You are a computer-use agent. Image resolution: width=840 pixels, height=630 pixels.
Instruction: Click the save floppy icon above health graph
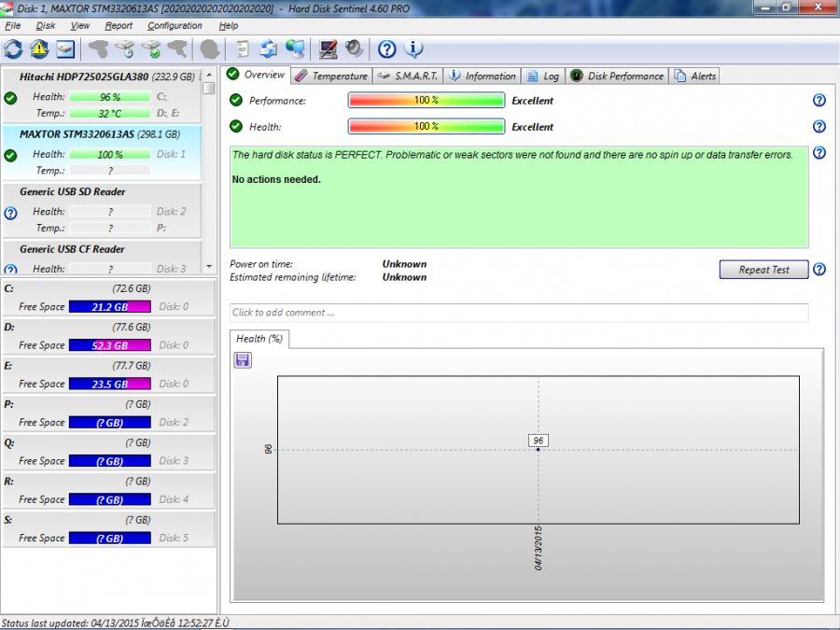pyautogui.click(x=243, y=360)
